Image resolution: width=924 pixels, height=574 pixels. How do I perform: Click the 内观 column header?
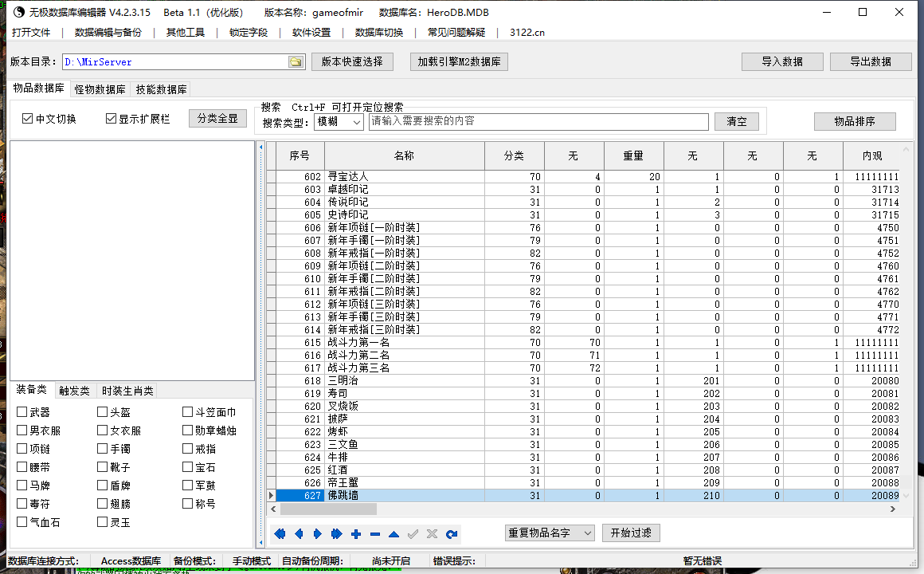(872, 155)
